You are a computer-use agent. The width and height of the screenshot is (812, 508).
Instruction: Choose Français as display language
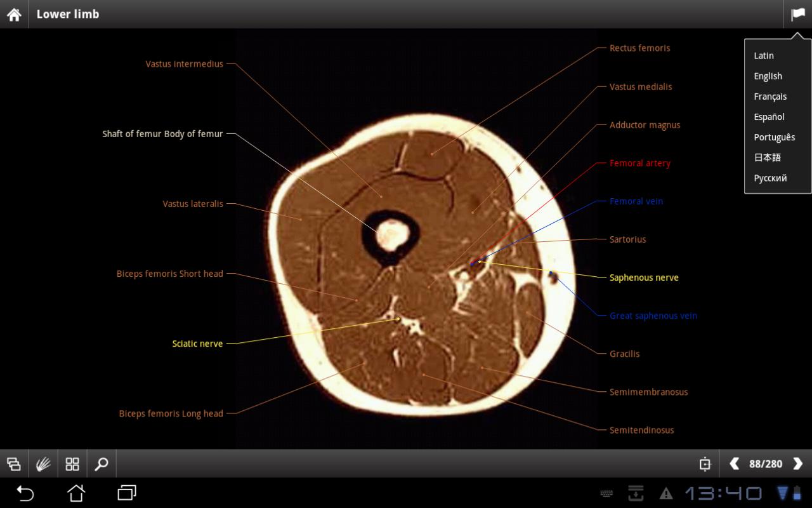pos(770,97)
